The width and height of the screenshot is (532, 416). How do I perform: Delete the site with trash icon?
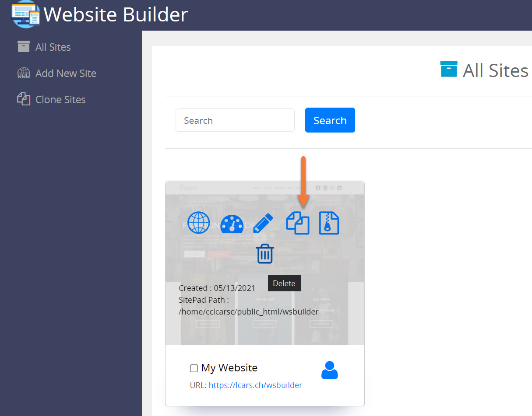[265, 254]
